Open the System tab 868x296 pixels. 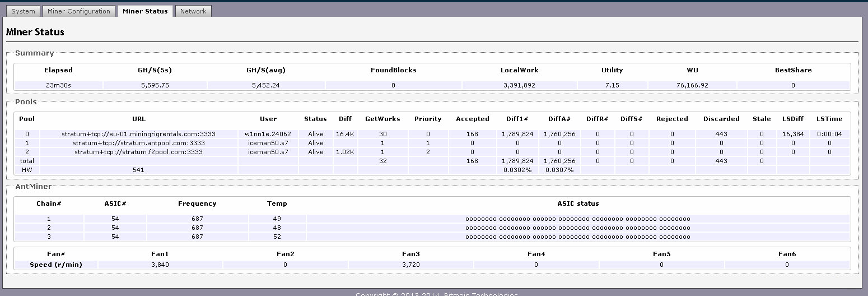pyautogui.click(x=24, y=11)
